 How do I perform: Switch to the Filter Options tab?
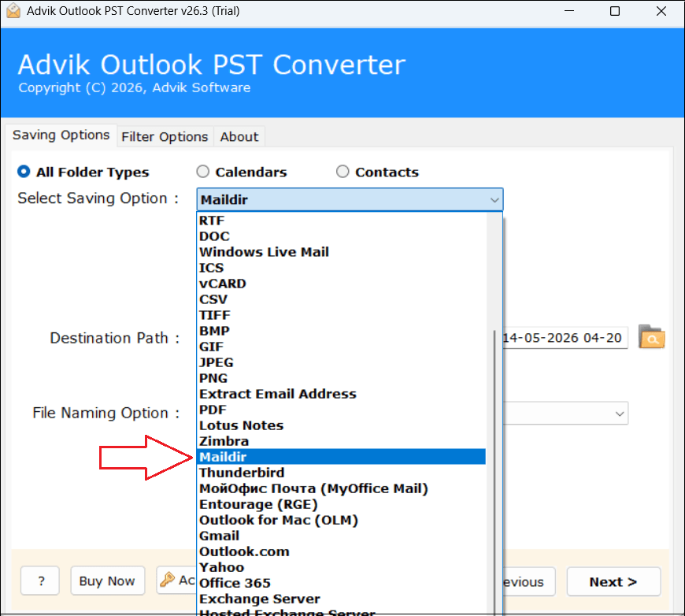(x=165, y=137)
